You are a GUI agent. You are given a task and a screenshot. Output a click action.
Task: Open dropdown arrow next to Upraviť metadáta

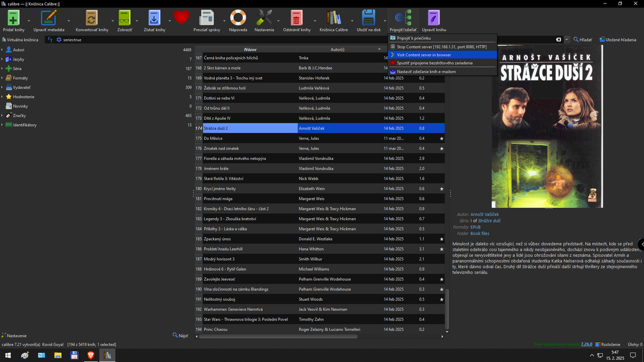[x=68, y=21]
